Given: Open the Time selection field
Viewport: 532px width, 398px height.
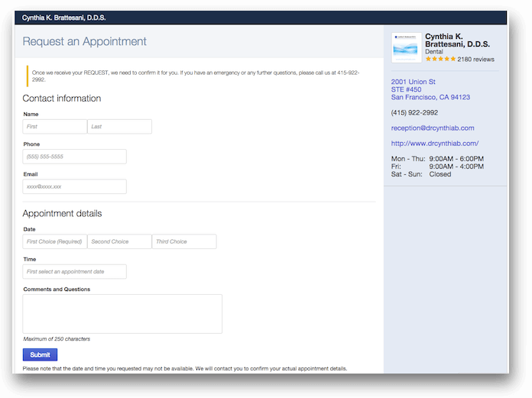Looking at the screenshot, I should [x=75, y=271].
